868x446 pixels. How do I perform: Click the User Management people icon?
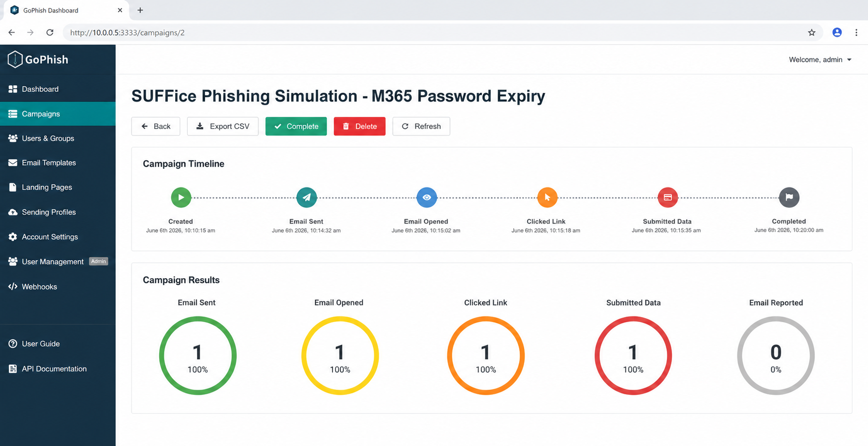click(13, 261)
